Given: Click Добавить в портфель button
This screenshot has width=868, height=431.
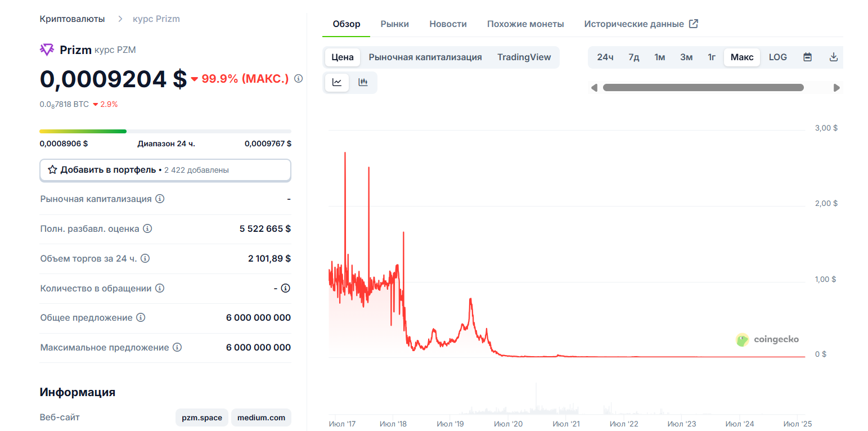Looking at the screenshot, I should (x=165, y=170).
